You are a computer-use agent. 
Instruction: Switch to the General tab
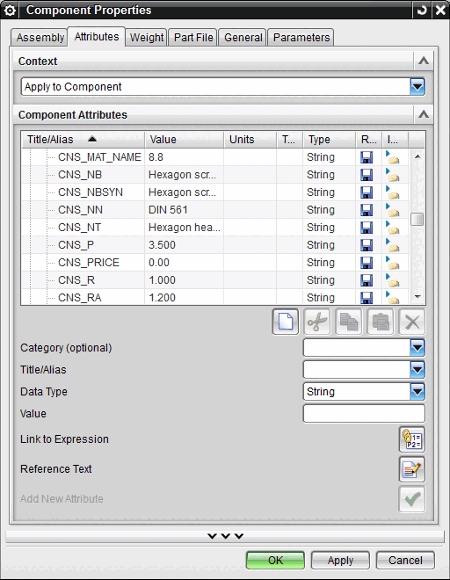tap(243, 37)
